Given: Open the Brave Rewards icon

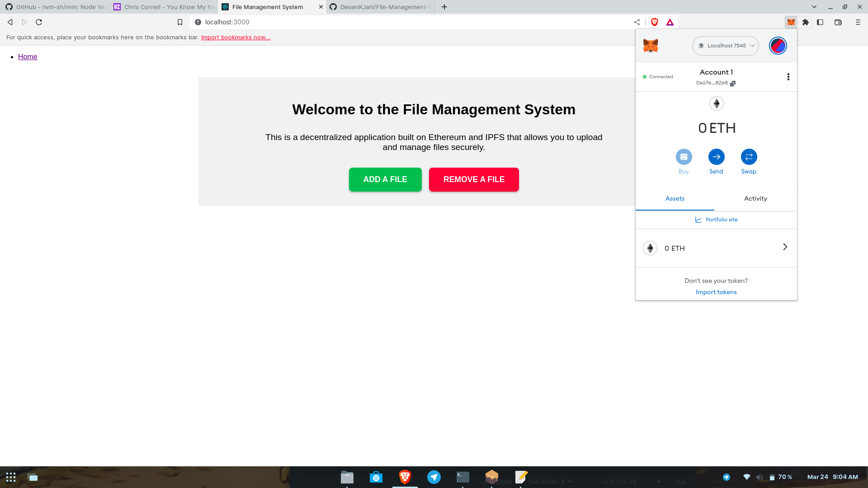Looking at the screenshot, I should pyautogui.click(x=670, y=22).
